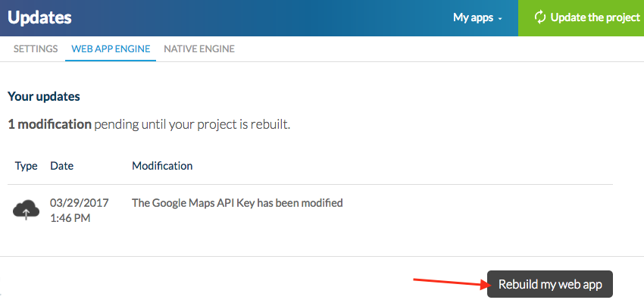Click the circular refresh arrows icon

click(x=539, y=17)
